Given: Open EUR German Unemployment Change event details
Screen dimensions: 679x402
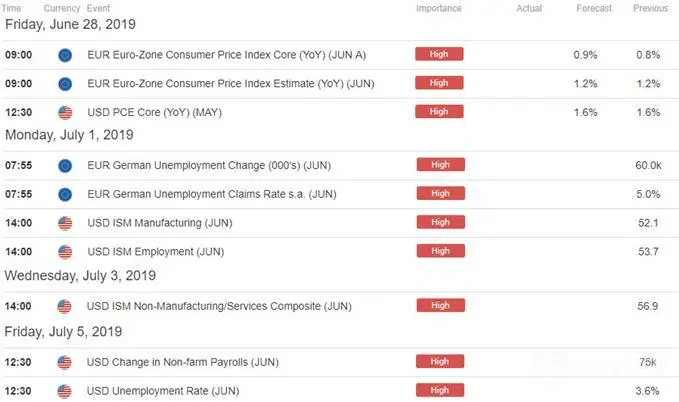Looking at the screenshot, I should click(209, 165).
